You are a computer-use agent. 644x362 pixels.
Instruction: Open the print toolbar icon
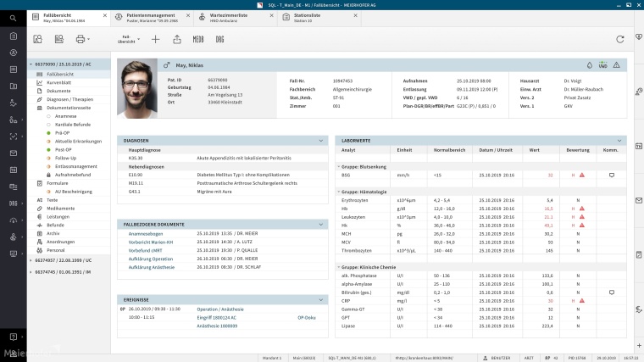(81, 39)
